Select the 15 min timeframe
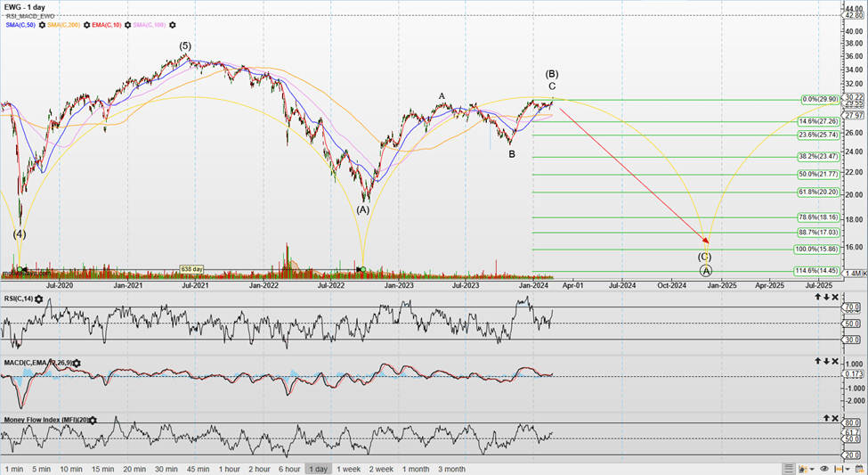Image resolution: width=868 pixels, height=475 pixels. 102,469
